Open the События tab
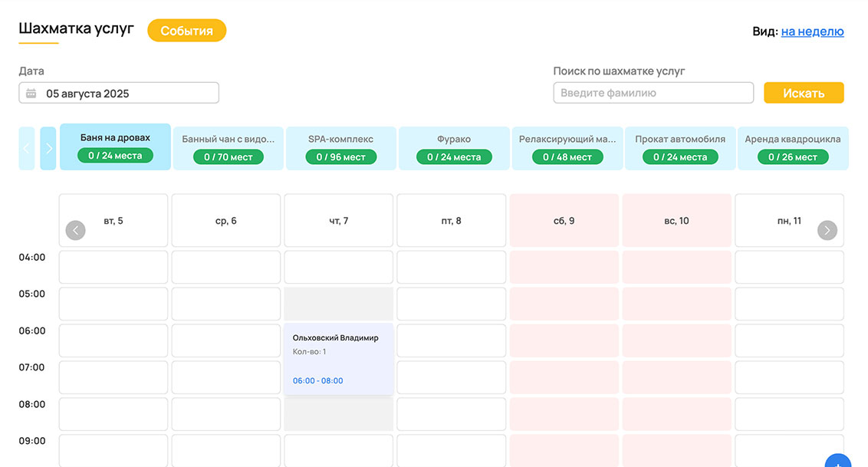868x467 pixels. point(186,31)
